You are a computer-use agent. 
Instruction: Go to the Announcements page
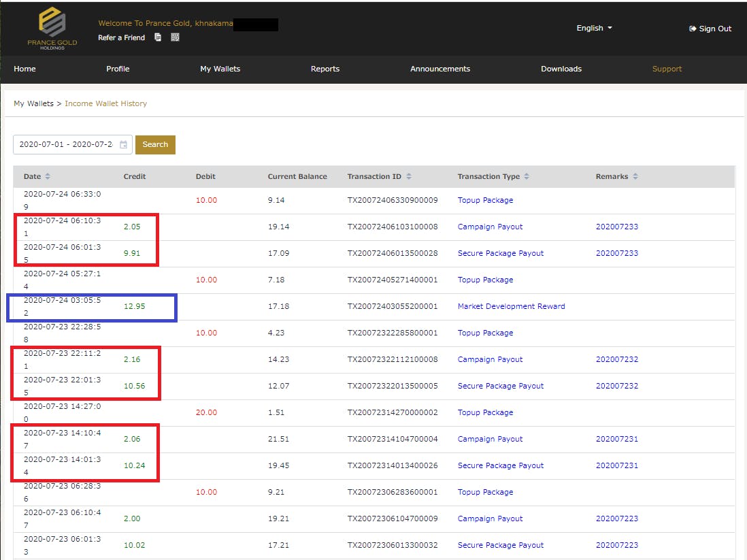point(439,69)
